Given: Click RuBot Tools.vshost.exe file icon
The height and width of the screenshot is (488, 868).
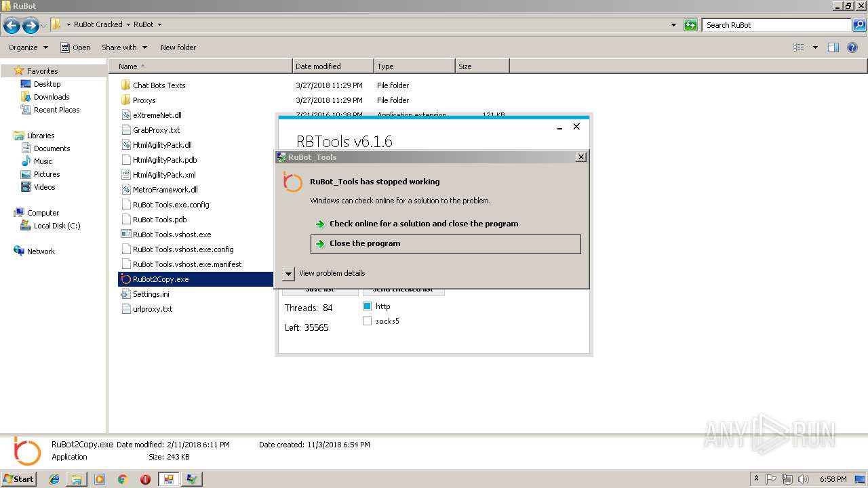Looking at the screenshot, I should [125, 235].
